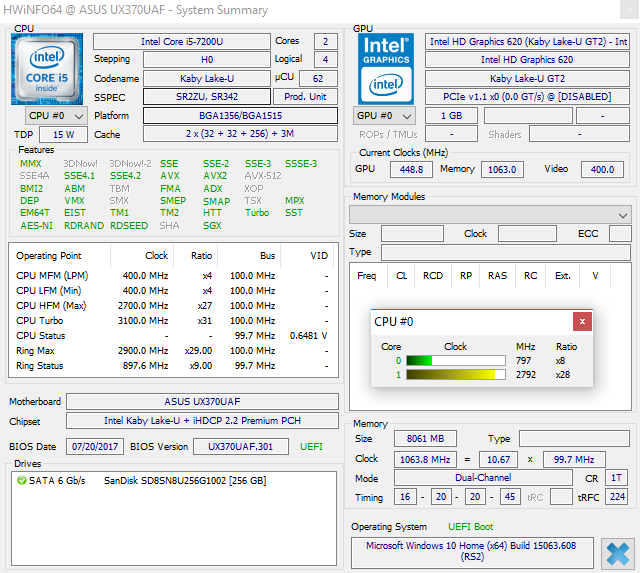Click the Kaby Lake-U GT2 GPU codename field
The image size is (640, 573).
click(527, 78)
